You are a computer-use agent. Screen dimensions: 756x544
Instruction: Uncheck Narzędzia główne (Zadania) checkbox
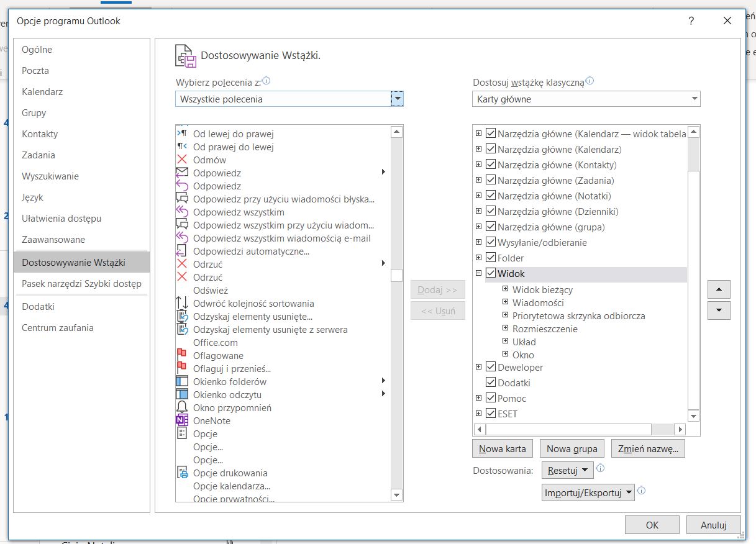coord(491,180)
